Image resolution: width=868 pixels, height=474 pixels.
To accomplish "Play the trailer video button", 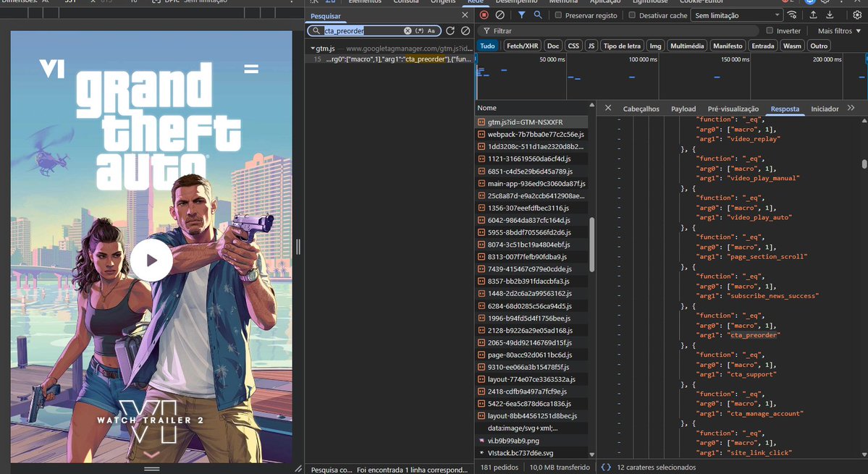I will coord(152,260).
